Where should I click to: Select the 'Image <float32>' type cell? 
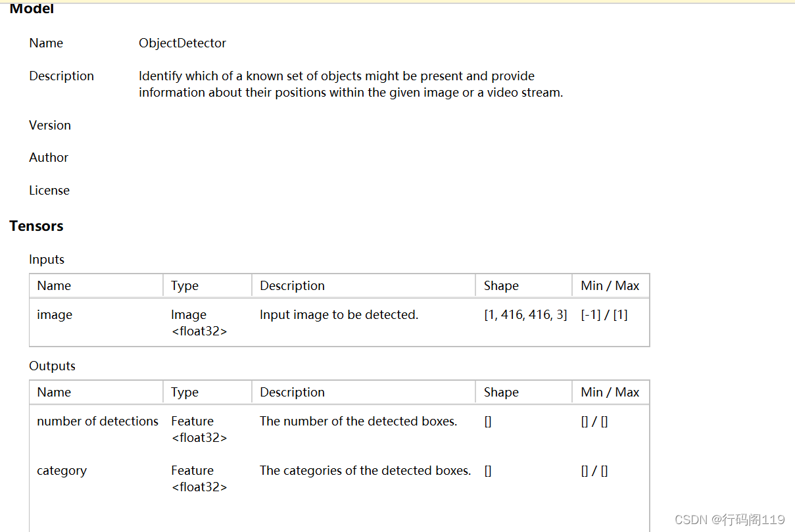point(199,323)
